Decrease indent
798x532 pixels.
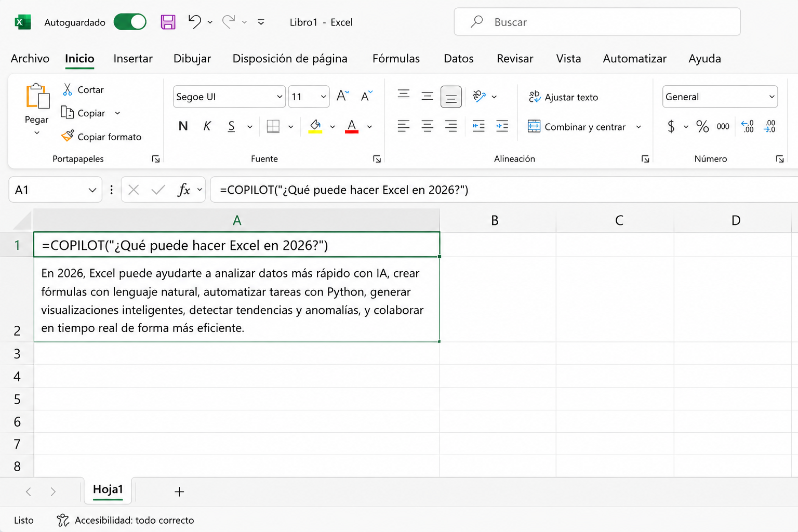coord(478,126)
